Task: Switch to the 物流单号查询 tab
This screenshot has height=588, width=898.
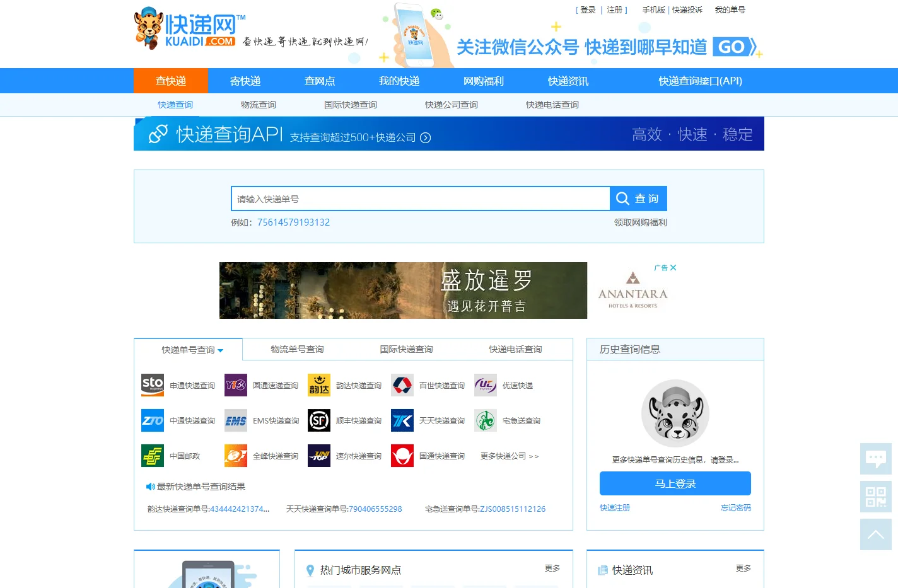Action: [x=297, y=349]
